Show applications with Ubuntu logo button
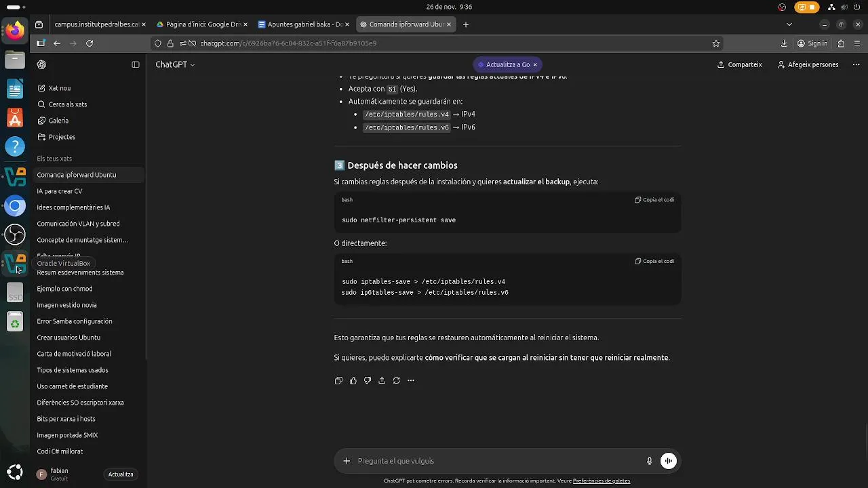The image size is (868, 488). pyautogui.click(x=15, y=472)
